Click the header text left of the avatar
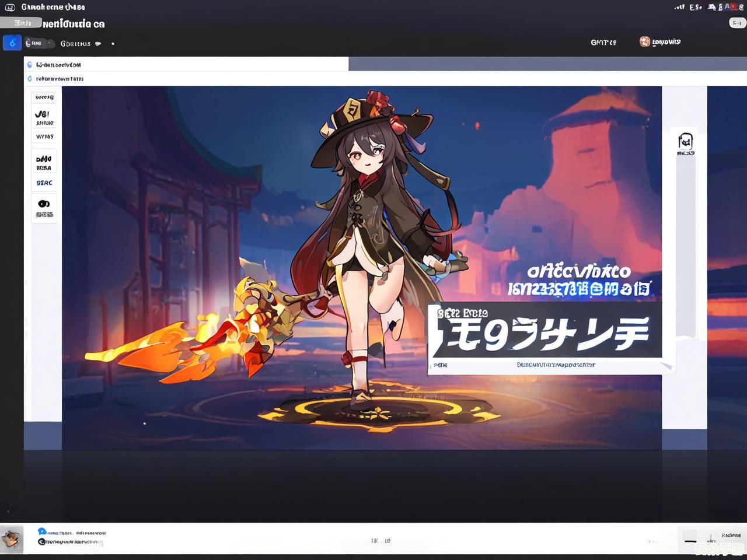 point(603,42)
